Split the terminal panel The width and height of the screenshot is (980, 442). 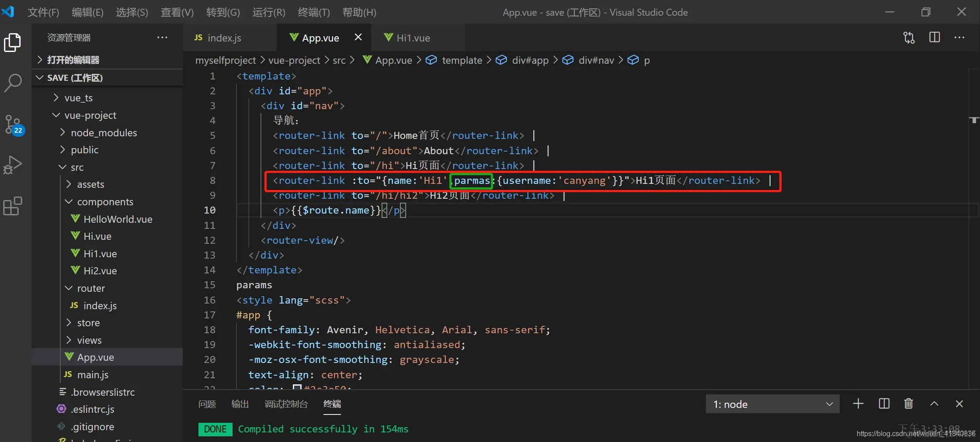(884, 404)
